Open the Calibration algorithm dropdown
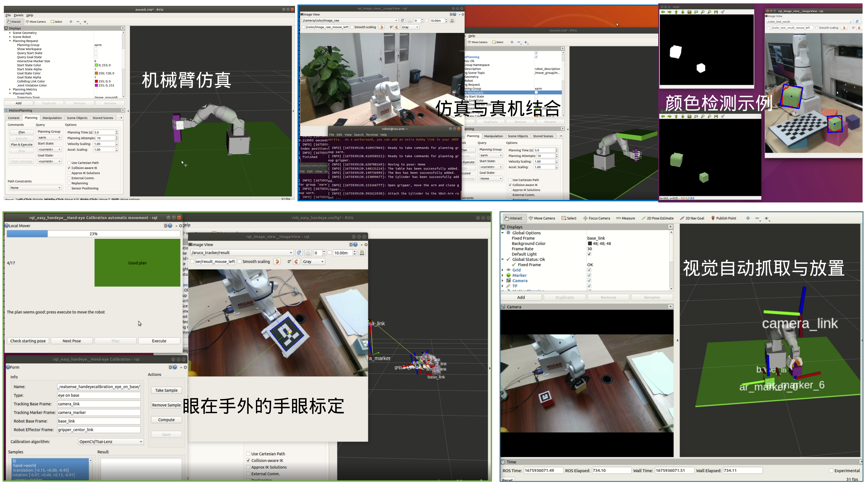Viewport: 868px width, 488px height. tap(111, 441)
